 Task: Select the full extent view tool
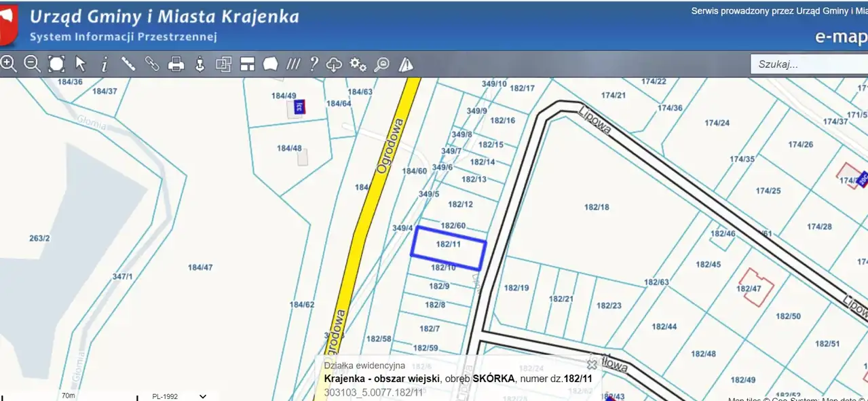(x=56, y=64)
